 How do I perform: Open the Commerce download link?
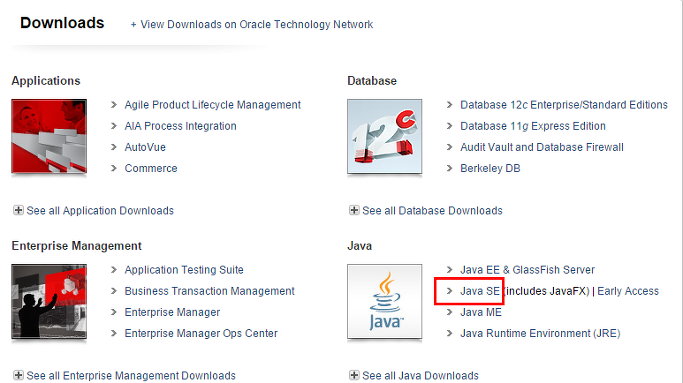(151, 168)
